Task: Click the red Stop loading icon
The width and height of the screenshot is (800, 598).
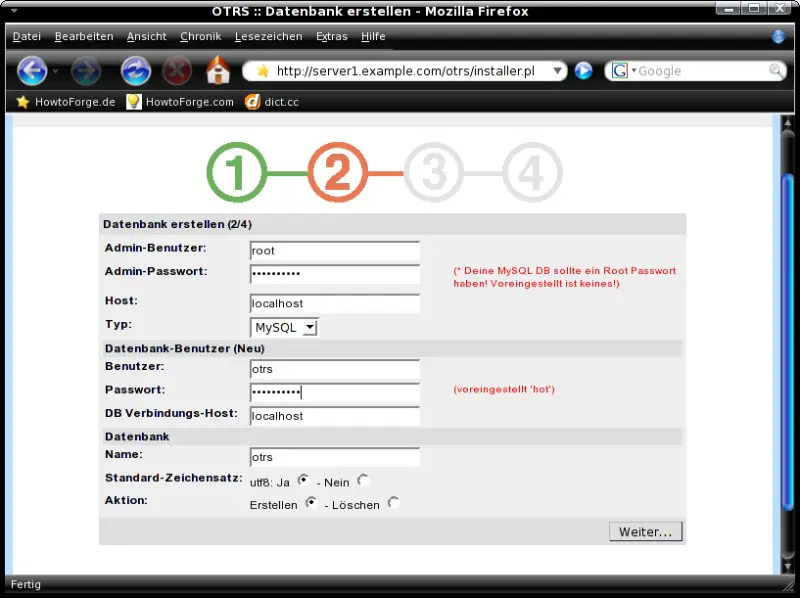Action: coord(177,71)
